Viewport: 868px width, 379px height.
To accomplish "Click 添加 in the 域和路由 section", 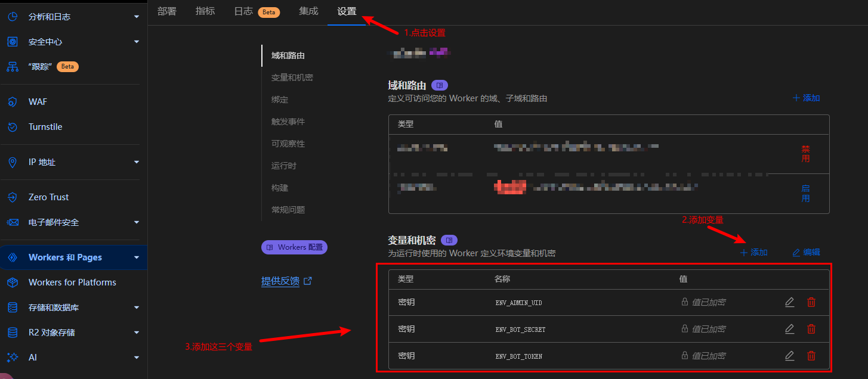I will [806, 98].
